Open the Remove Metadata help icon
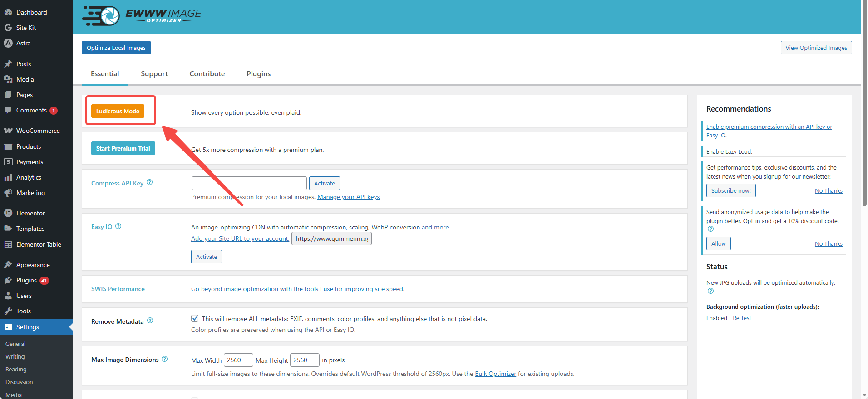Screen dimensions: 868x399 pyautogui.click(x=150, y=321)
